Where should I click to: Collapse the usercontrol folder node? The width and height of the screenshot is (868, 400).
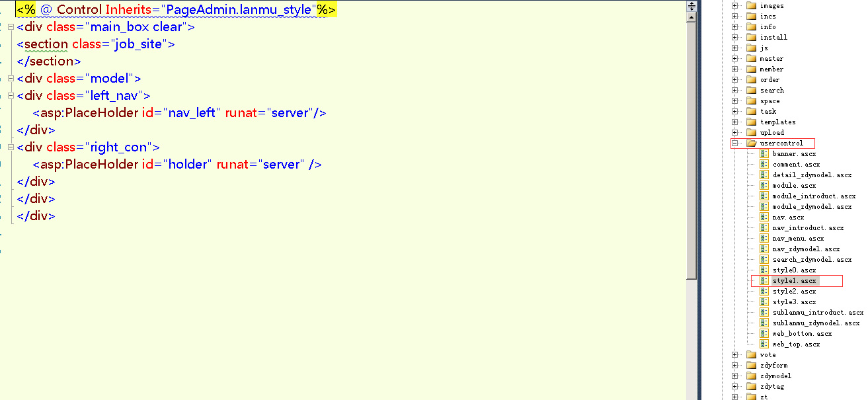click(x=735, y=143)
